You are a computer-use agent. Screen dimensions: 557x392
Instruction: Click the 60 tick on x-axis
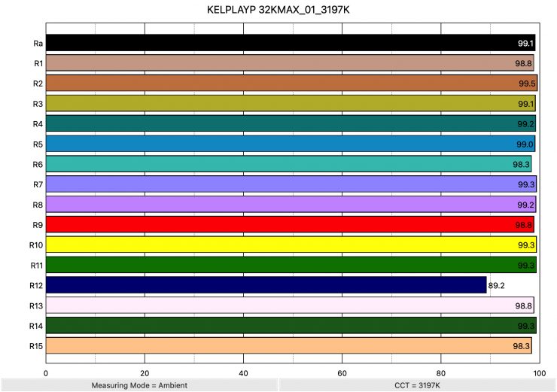(x=342, y=372)
